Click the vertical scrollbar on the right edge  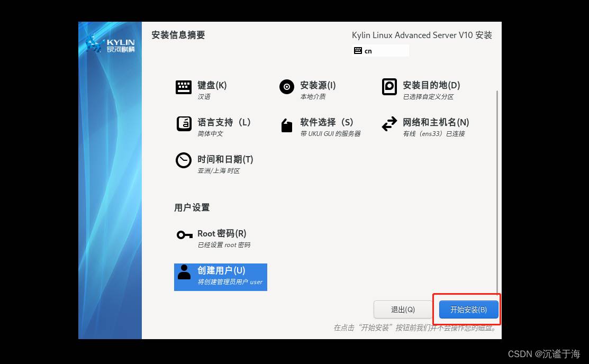click(497, 185)
